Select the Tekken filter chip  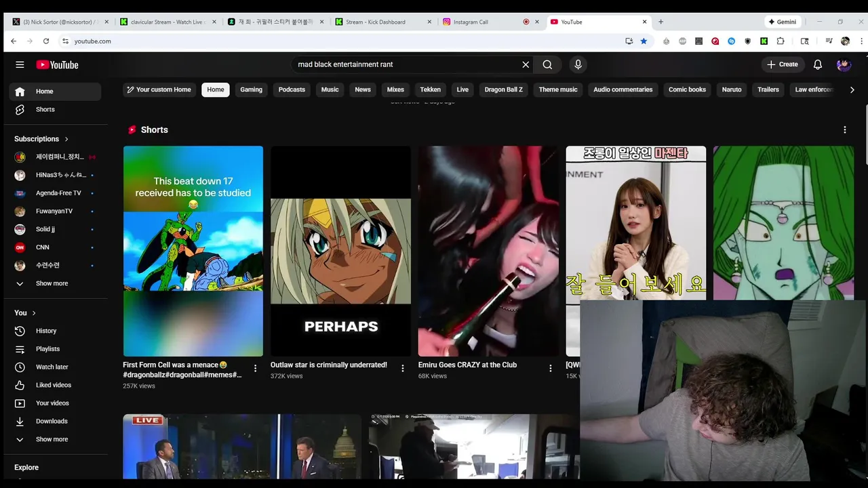(x=430, y=89)
